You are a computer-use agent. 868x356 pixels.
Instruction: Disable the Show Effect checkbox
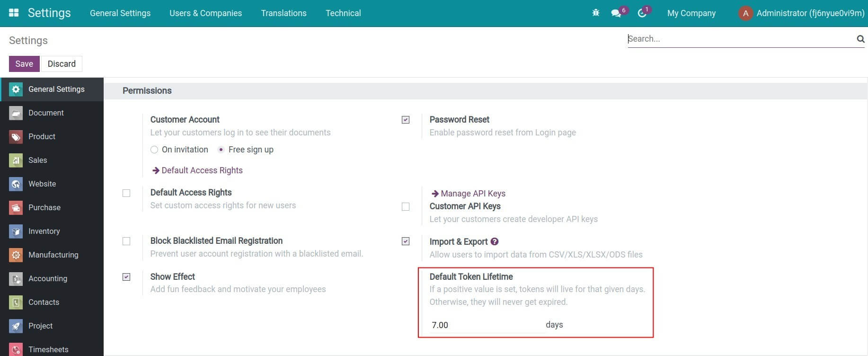(126, 277)
